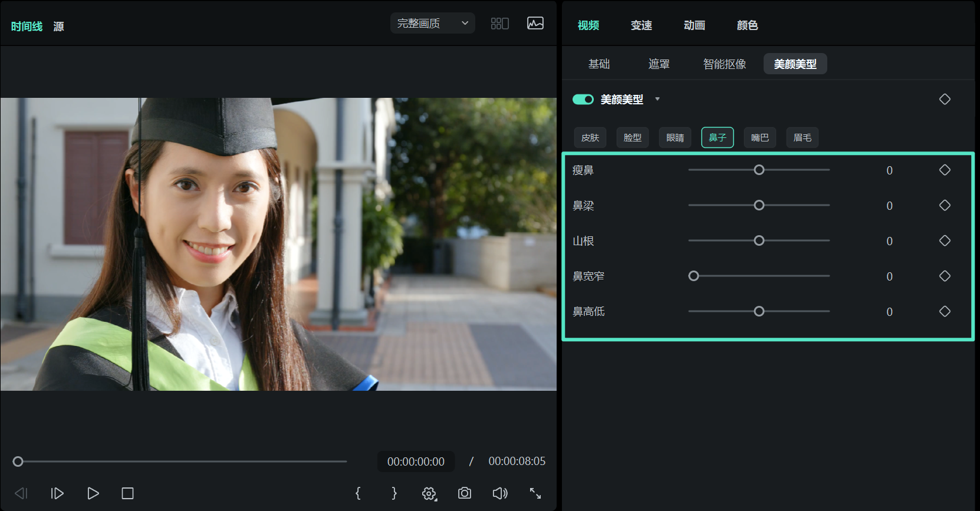Click the grid layout view icon

point(499,24)
